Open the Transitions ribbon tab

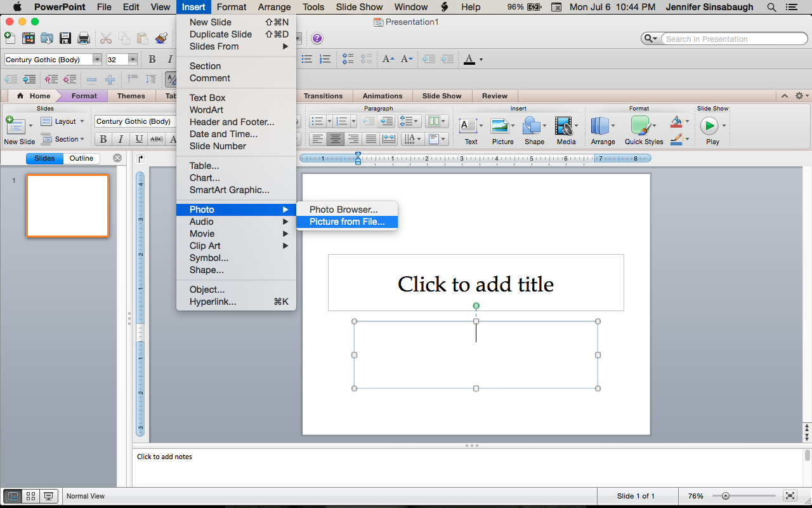tap(323, 96)
